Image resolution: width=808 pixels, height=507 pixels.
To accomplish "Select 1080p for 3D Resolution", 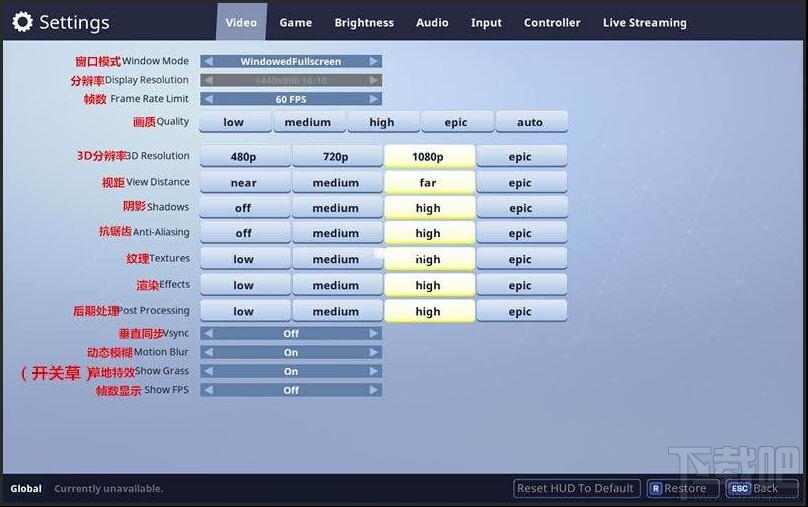I will tap(429, 156).
